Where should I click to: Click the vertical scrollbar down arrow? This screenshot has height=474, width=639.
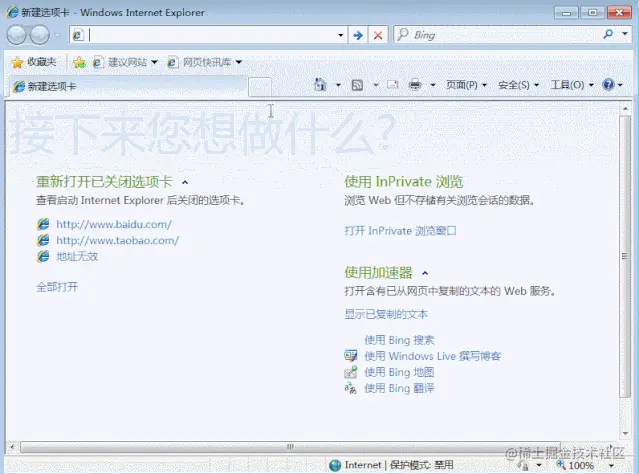pos(625,433)
